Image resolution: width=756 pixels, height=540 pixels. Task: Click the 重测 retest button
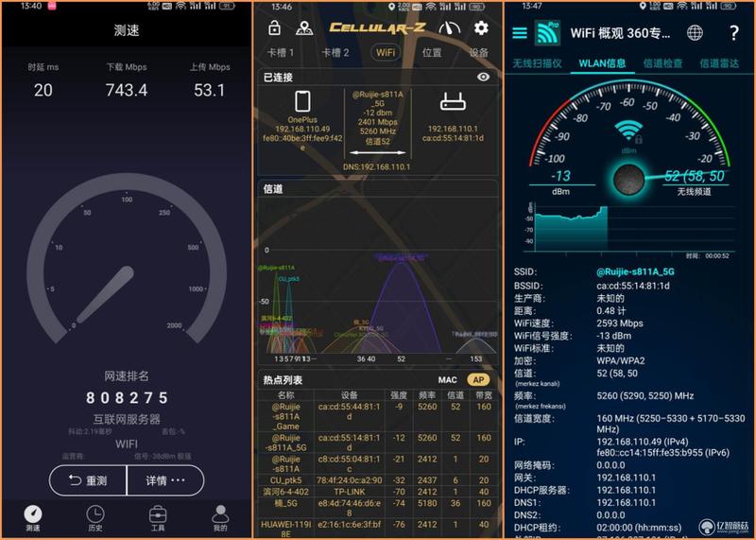(88, 480)
